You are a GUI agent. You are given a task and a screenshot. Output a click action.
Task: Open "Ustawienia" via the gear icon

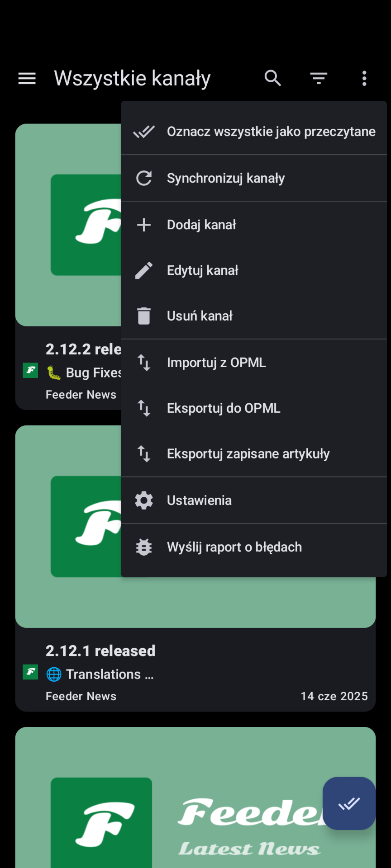tap(144, 500)
